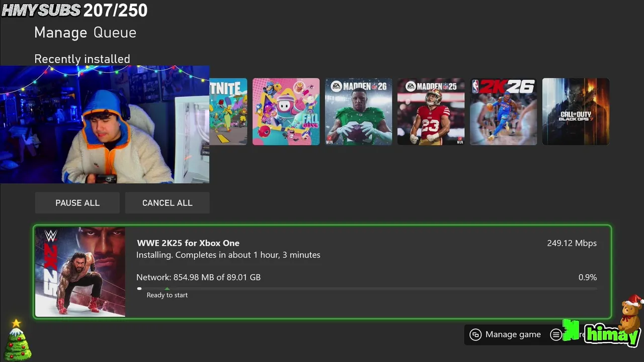
Task: Click the Ready to start marker
Action: [x=167, y=295]
